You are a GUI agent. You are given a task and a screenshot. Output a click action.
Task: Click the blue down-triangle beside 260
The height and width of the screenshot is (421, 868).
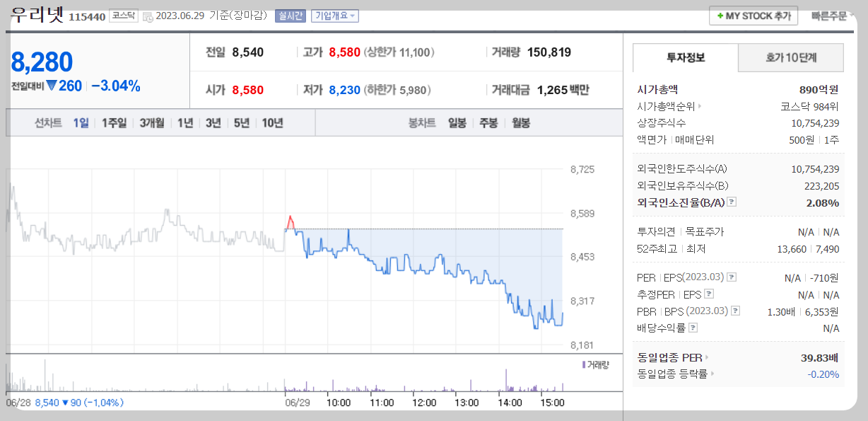[x=52, y=86]
